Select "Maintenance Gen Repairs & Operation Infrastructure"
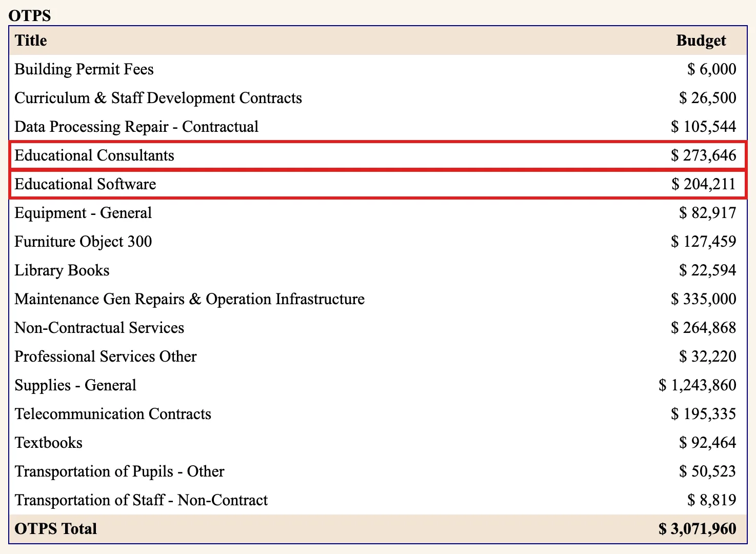Screen dimensions: 756x554 [190, 299]
